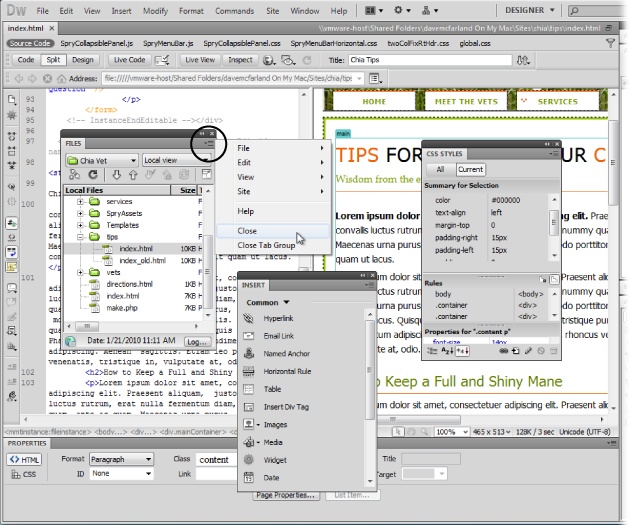
Task: Click Log... button in Files panel
Action: (197, 341)
